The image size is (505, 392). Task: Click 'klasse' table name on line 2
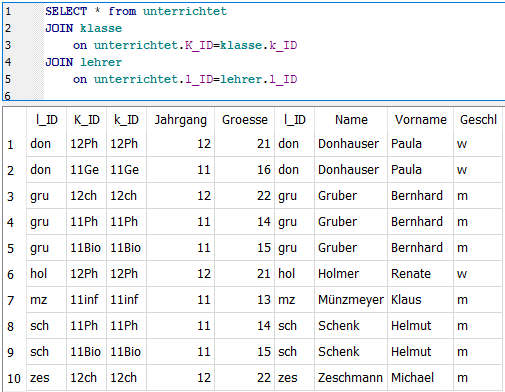click(101, 28)
